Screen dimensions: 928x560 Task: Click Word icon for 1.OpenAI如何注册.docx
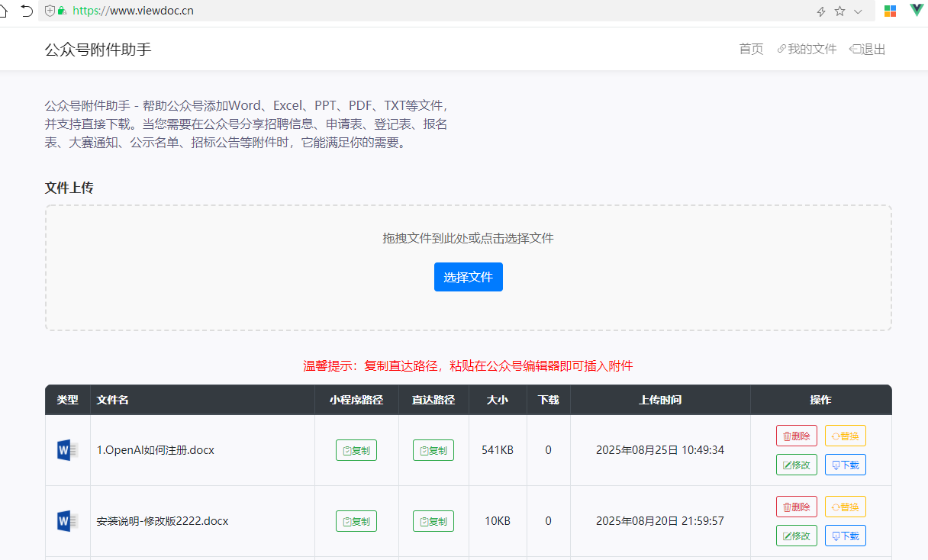[68, 450]
